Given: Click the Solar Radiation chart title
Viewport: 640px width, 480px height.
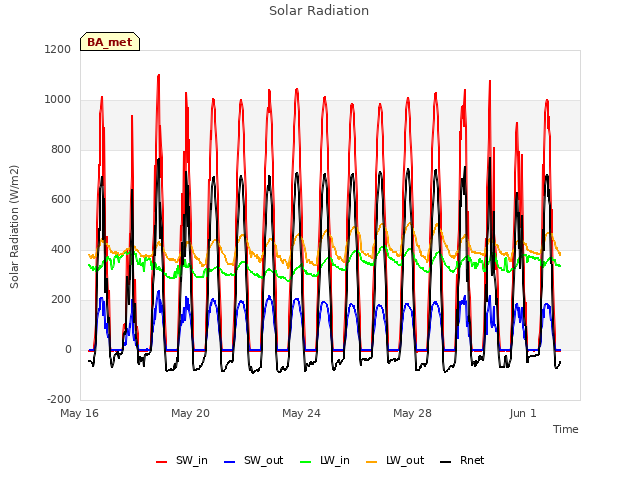Looking at the screenshot, I should (319, 11).
